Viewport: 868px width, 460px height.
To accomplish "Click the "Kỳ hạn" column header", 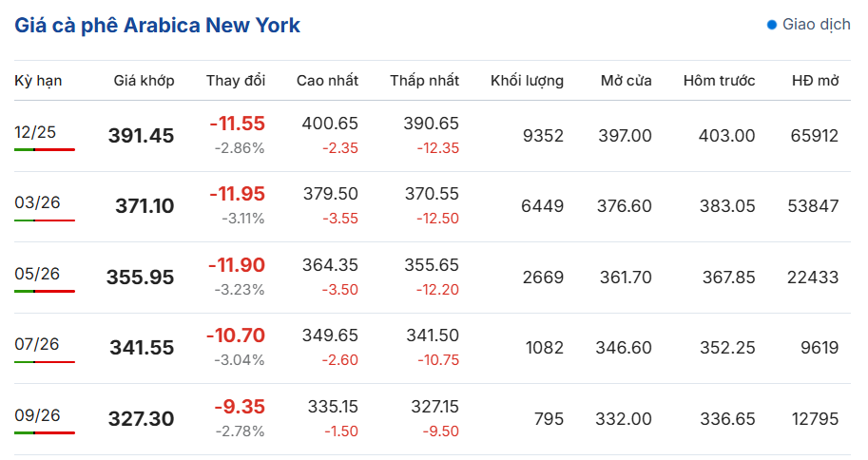I will [x=38, y=81].
